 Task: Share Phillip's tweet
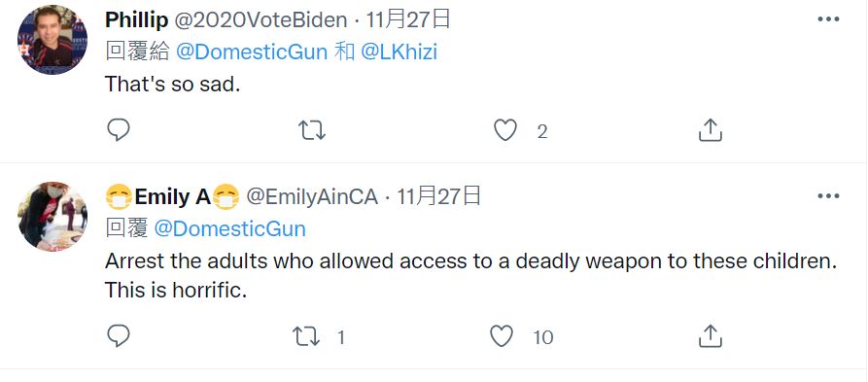[x=711, y=130]
